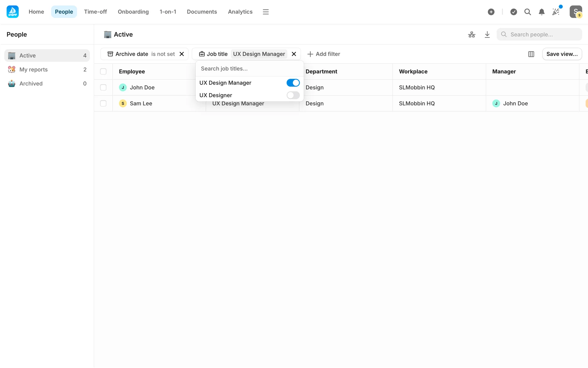Toggle off UX Design Manager switch
The image size is (588, 368).
(x=293, y=83)
